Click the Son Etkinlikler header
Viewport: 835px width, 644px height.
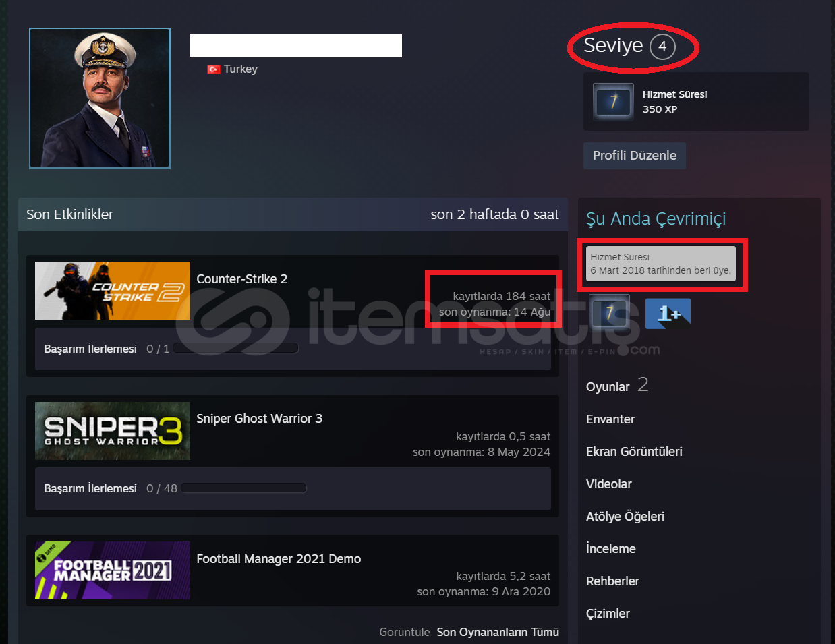[69, 214]
